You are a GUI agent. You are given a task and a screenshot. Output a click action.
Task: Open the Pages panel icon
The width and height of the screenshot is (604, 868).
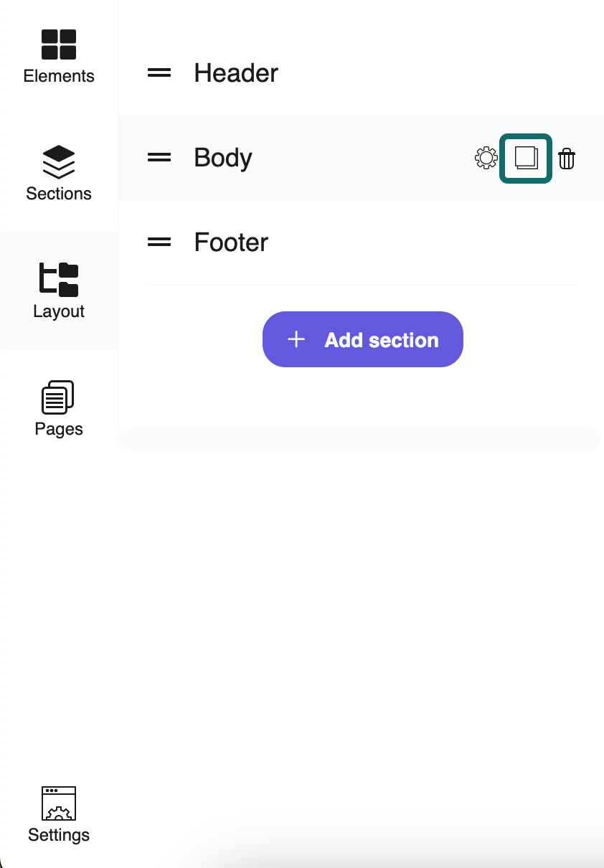(59, 397)
